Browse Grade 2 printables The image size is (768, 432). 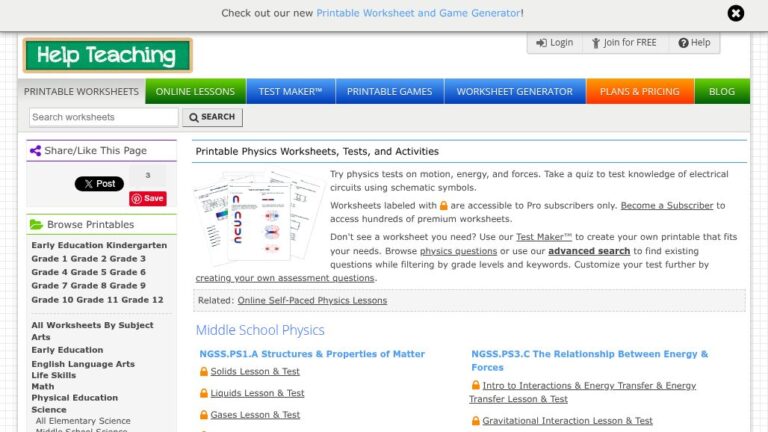coord(89,259)
